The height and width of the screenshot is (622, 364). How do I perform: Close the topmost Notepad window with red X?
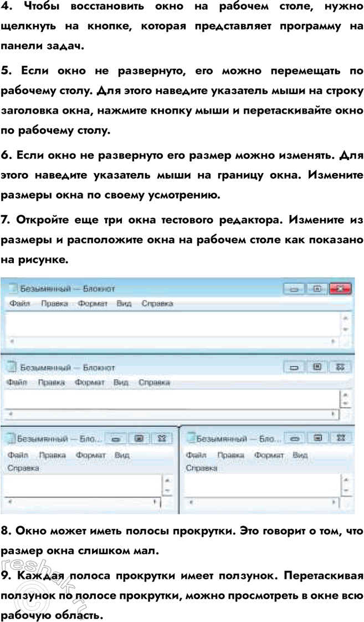tap(340, 289)
